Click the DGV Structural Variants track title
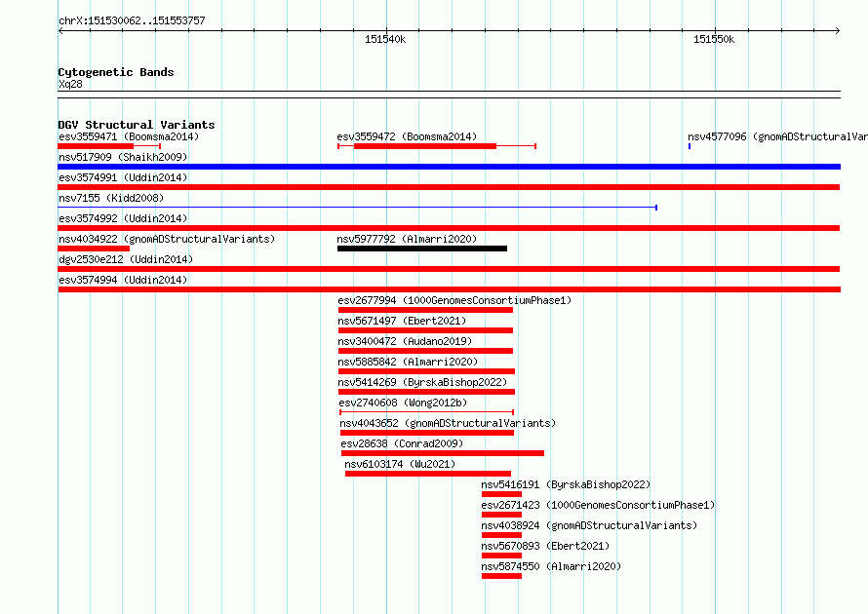 point(137,125)
